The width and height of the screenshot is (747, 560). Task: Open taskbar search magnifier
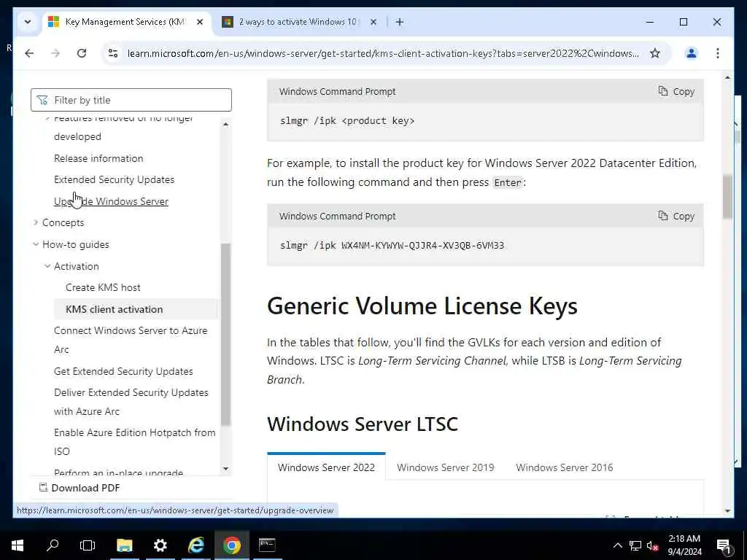tap(53, 545)
